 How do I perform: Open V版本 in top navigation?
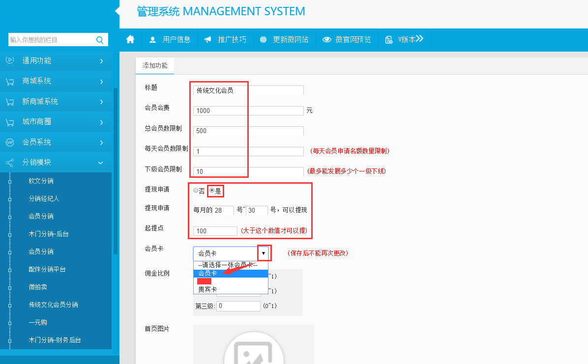click(x=407, y=40)
